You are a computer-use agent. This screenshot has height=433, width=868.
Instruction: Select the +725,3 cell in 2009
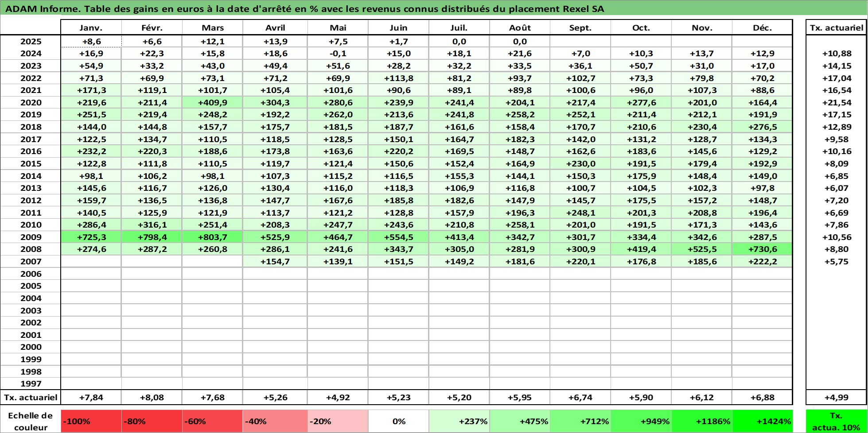click(x=91, y=237)
